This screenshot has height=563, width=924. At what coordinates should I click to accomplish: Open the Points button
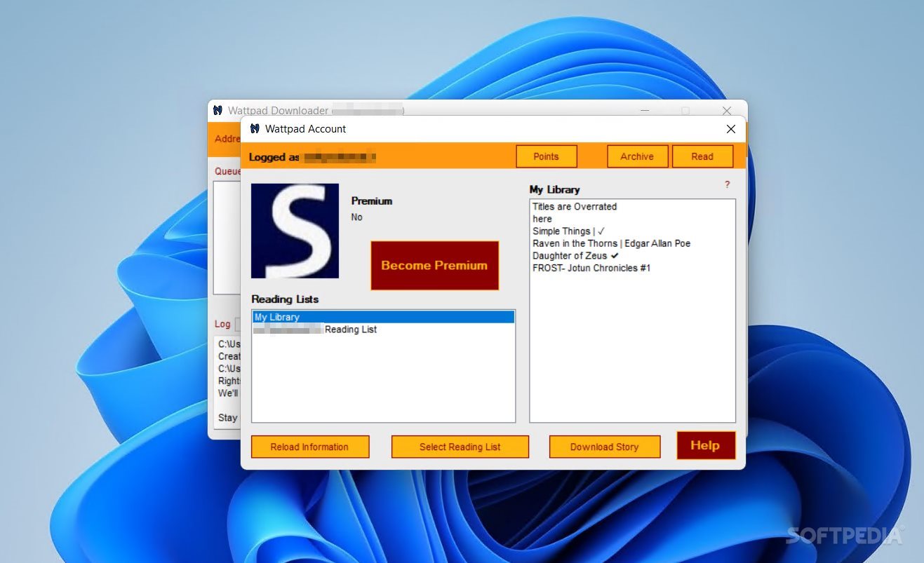click(547, 156)
